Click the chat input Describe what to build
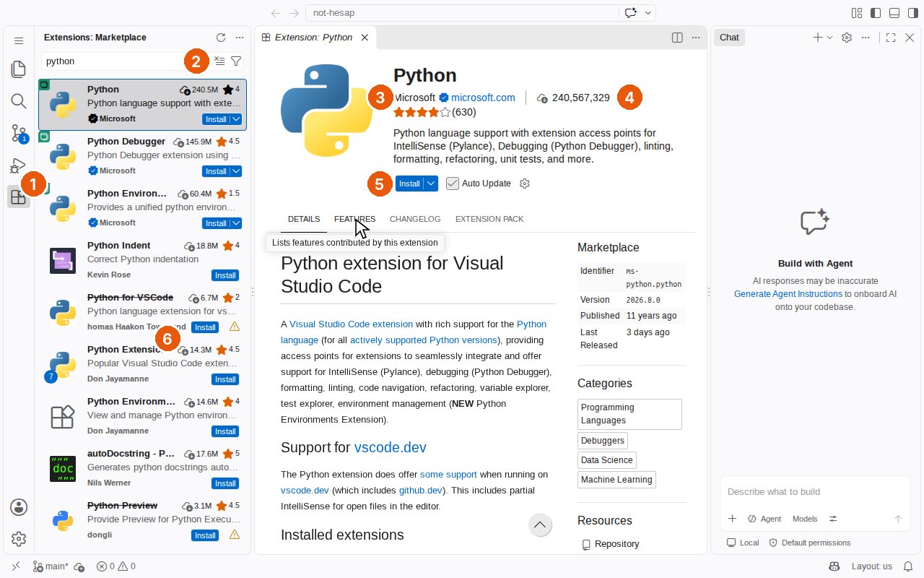 tap(814, 492)
